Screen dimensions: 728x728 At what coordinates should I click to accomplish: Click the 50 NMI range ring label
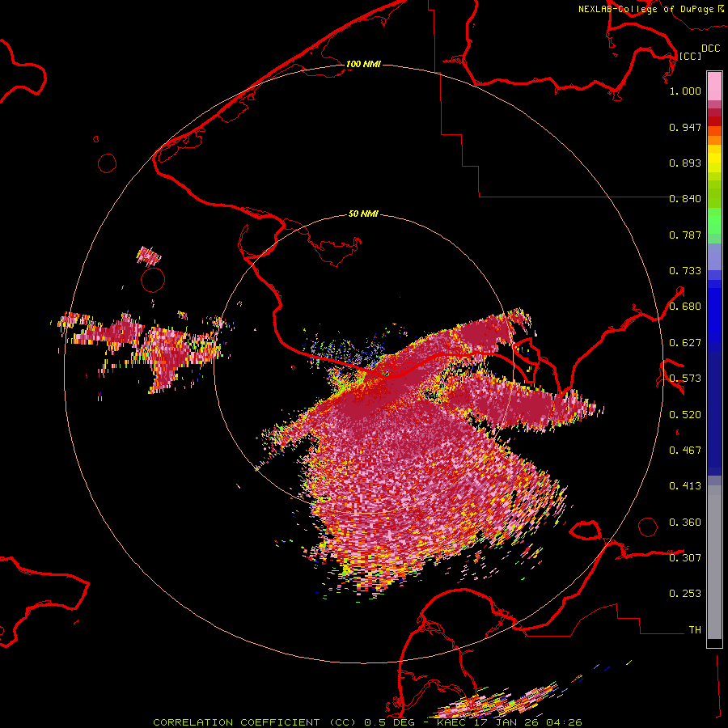[363, 214]
